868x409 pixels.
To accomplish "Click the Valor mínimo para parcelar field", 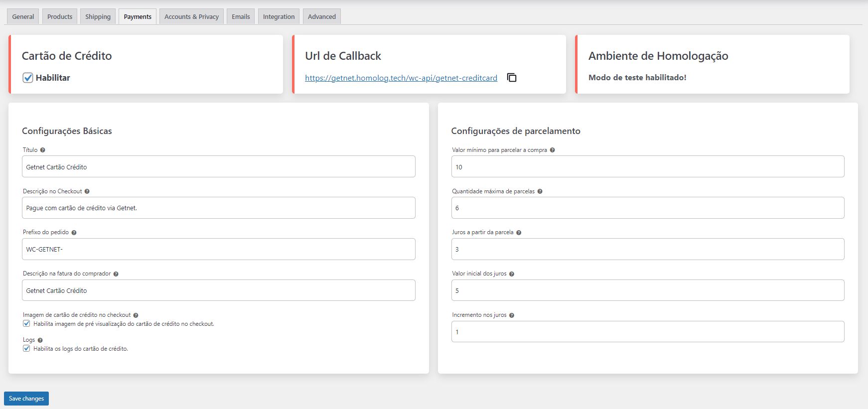I will [x=647, y=167].
